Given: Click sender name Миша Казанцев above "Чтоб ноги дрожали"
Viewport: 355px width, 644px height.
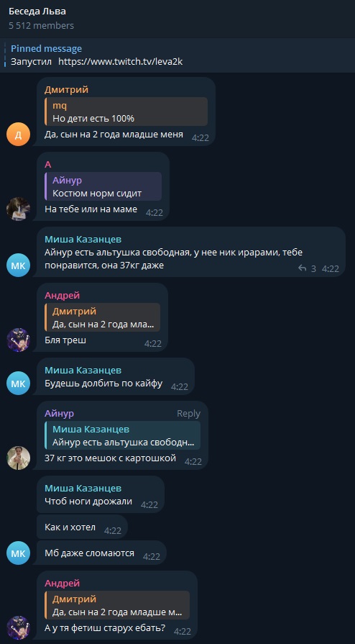Looking at the screenshot, I should 83,489.
